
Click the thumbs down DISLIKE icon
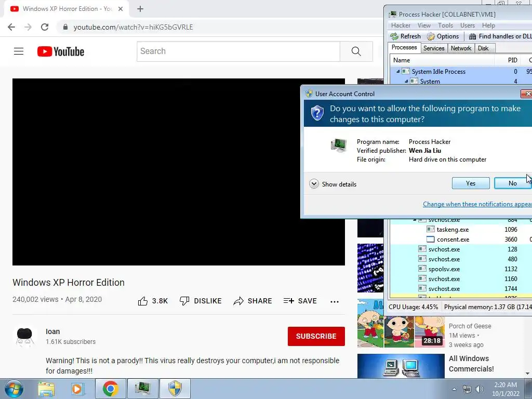click(x=184, y=301)
